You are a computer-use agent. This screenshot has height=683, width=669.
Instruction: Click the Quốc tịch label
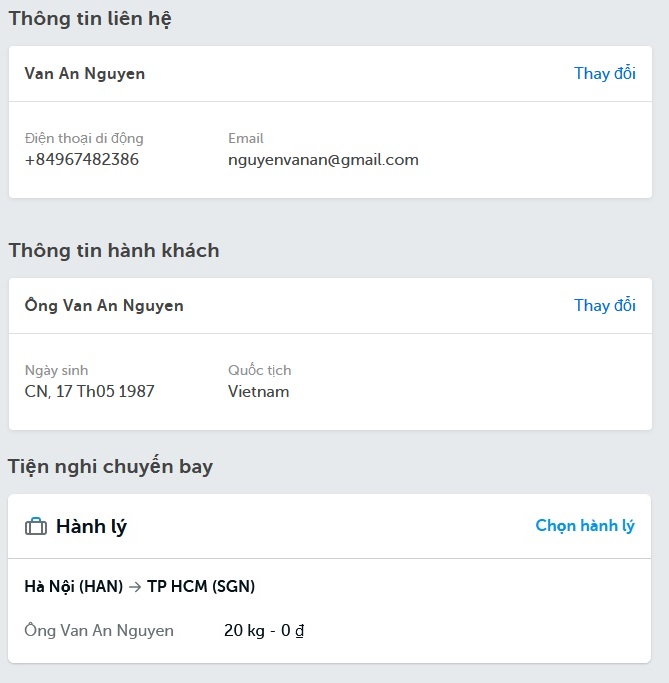point(259,370)
